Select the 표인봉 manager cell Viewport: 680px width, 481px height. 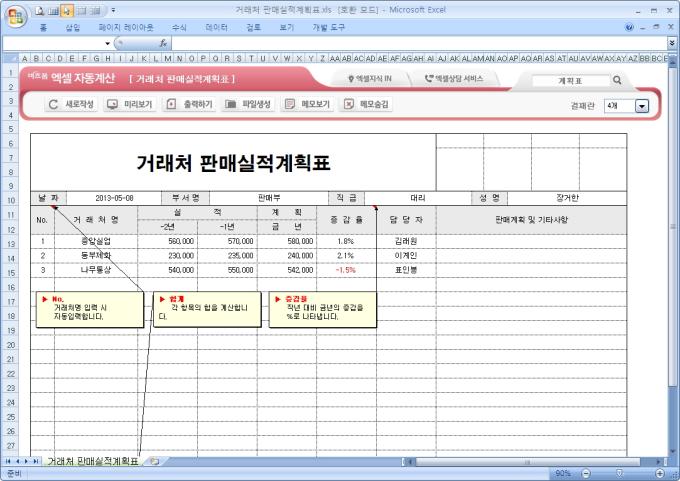coord(406,270)
